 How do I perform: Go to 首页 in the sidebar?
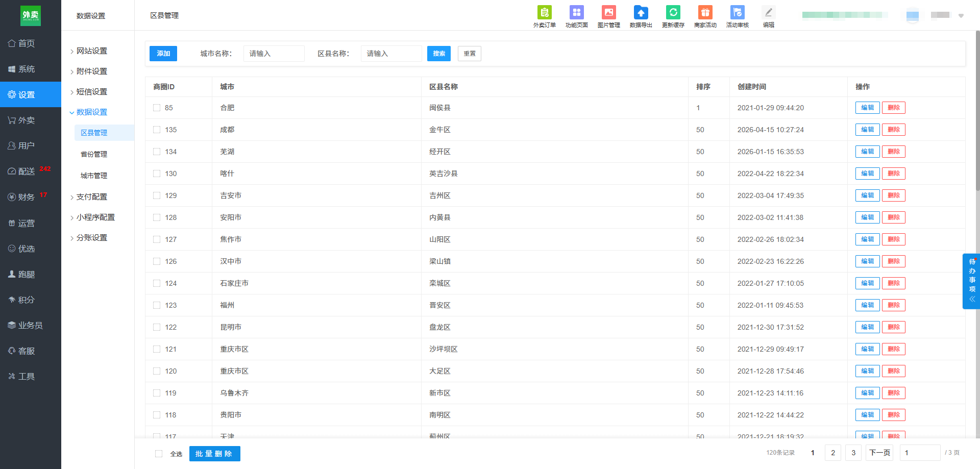coord(31,43)
